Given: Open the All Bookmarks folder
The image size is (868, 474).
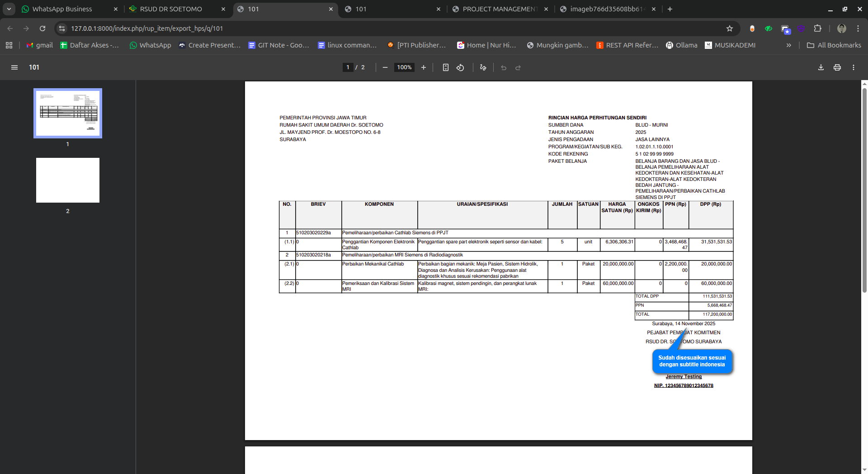Looking at the screenshot, I should (834, 45).
